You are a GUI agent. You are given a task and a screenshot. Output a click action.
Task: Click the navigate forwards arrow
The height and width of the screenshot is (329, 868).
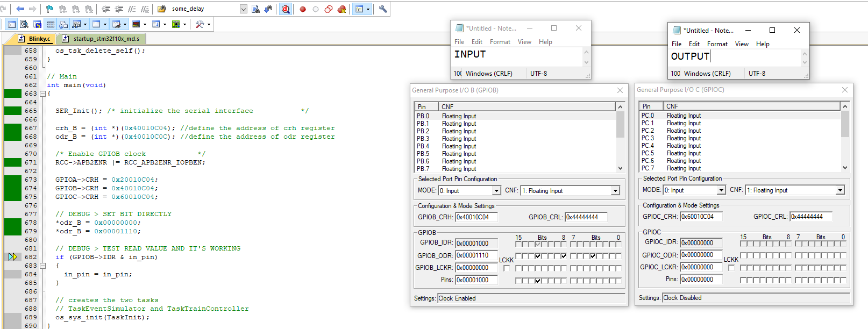(32, 9)
